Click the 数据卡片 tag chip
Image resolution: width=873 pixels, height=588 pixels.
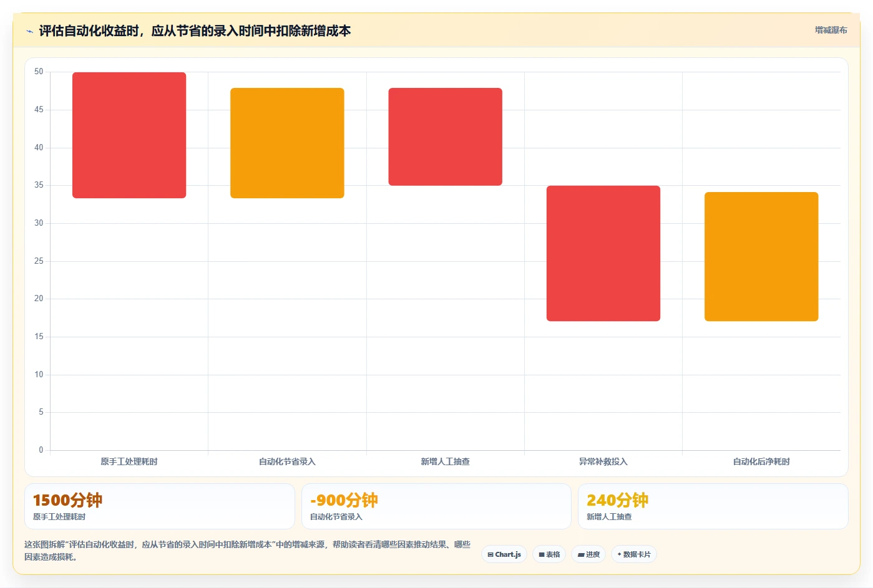(634, 554)
